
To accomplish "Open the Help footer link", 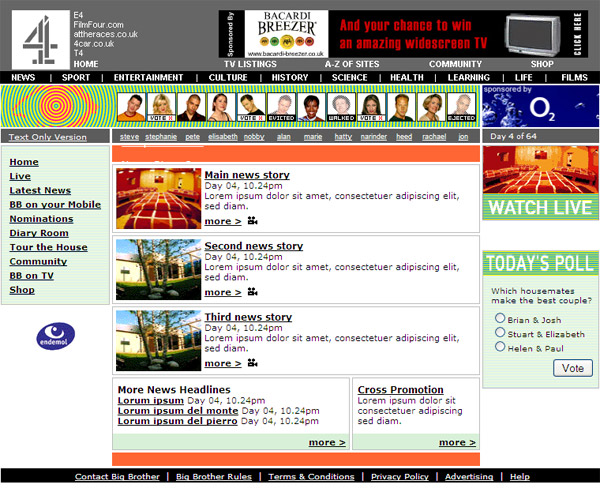I will (x=520, y=476).
